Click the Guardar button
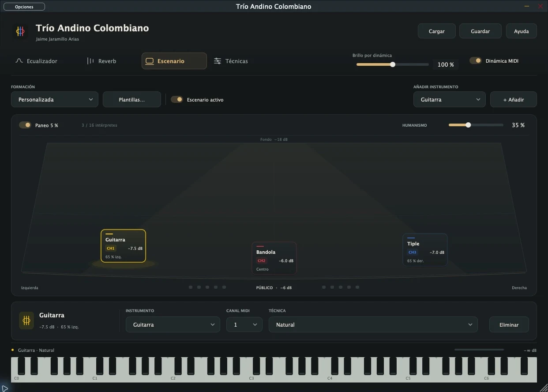548x392 pixels. pyautogui.click(x=480, y=31)
